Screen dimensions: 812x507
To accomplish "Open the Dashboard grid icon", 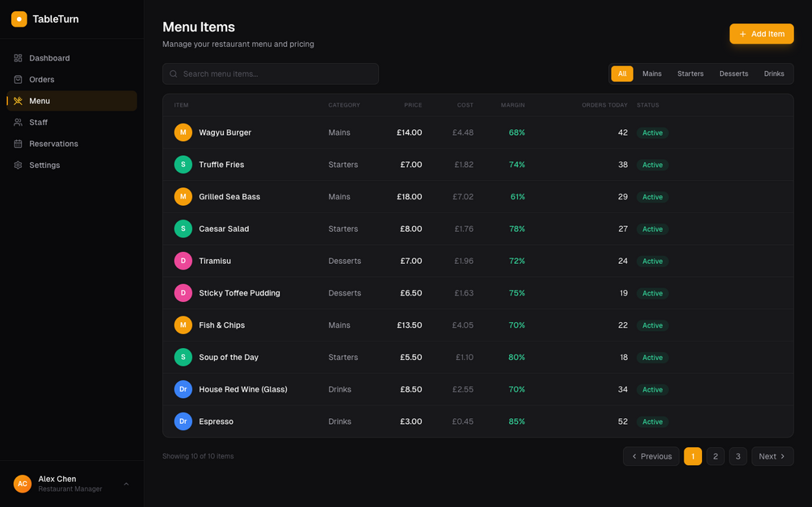I will click(x=18, y=58).
